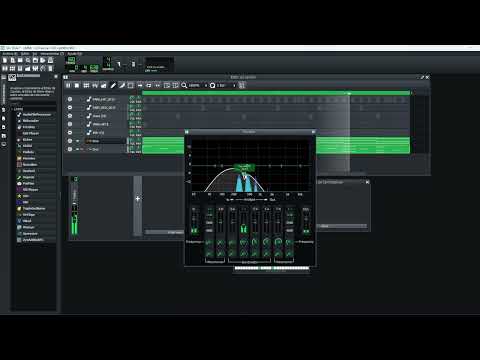The width and height of the screenshot is (480, 360).
Task: Select TripleOscillator in the instrument list
Action: [34, 208]
